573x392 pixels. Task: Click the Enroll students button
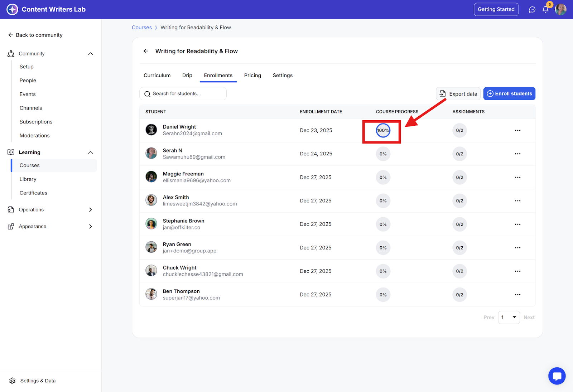point(509,94)
